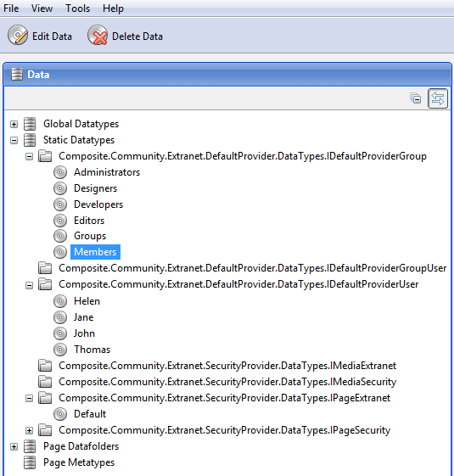The height and width of the screenshot is (476, 454).
Task: Select the Developers group item
Action: 98,204
